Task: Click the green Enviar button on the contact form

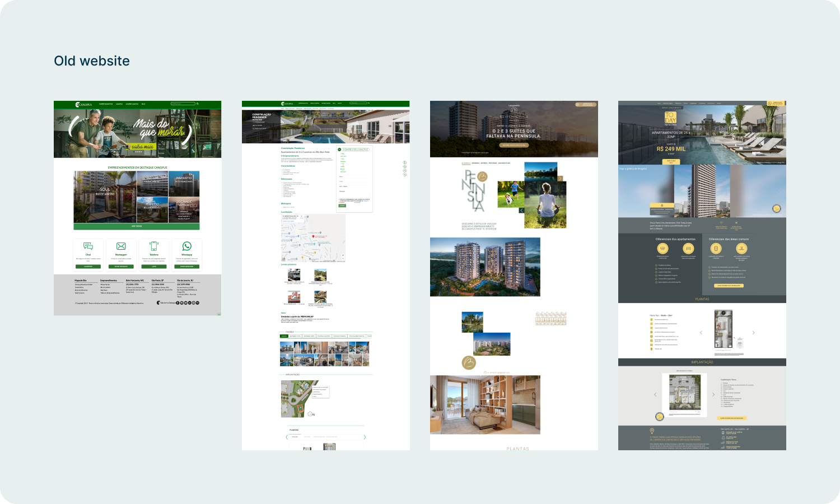Action: pyautogui.click(x=342, y=206)
